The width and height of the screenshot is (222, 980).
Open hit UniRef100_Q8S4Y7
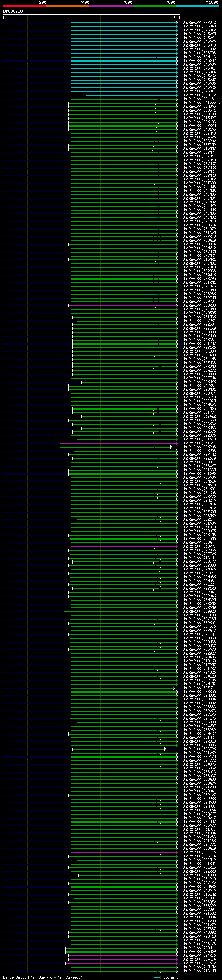click(x=199, y=466)
